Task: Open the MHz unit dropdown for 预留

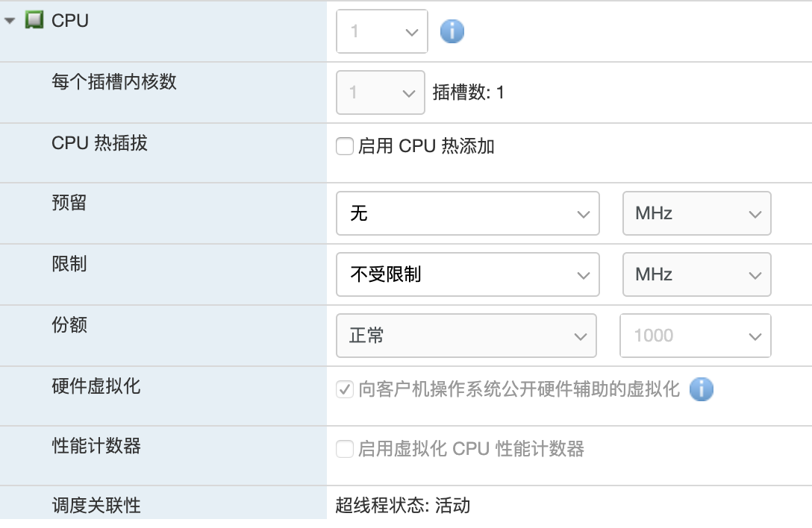Action: pos(757,213)
